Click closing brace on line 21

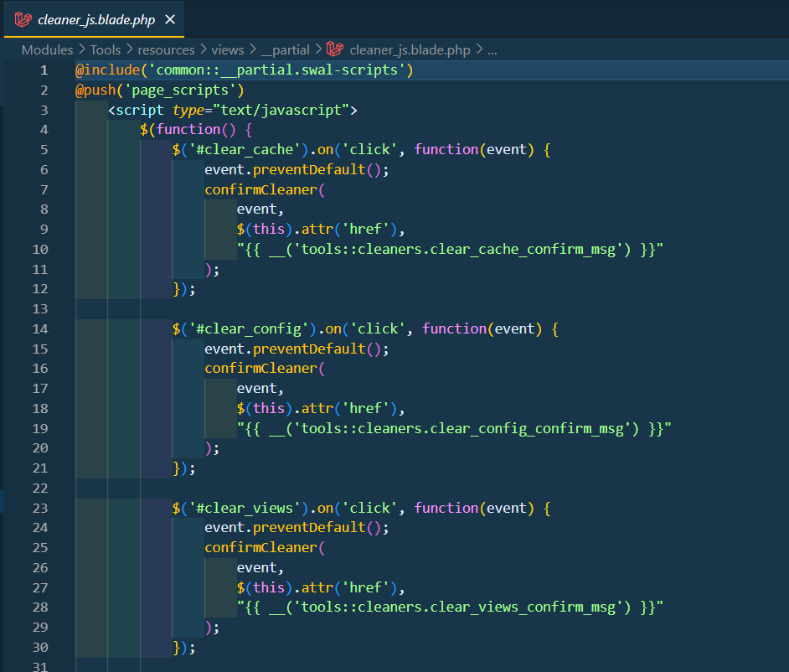click(176, 468)
